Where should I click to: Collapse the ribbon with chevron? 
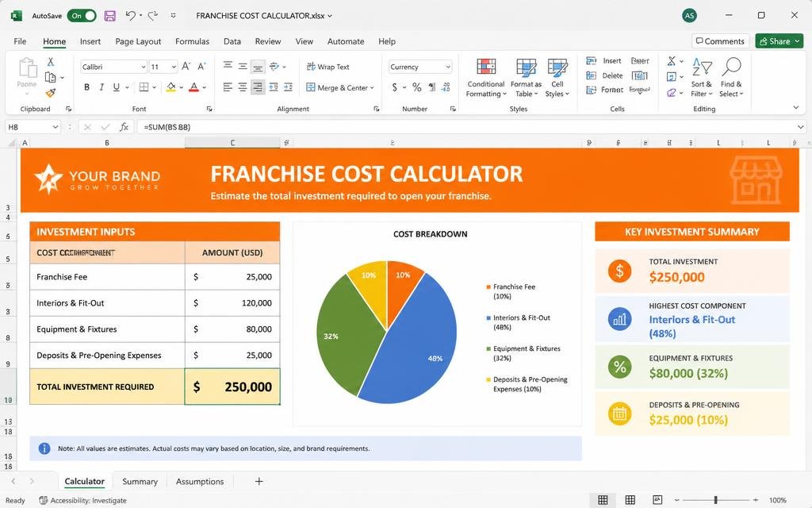tap(796, 108)
